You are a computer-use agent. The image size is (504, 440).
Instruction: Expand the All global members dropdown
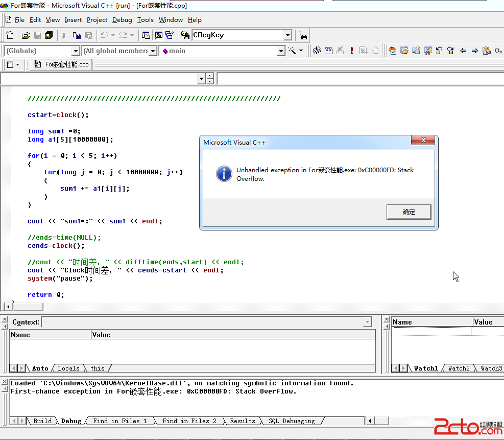[153, 51]
